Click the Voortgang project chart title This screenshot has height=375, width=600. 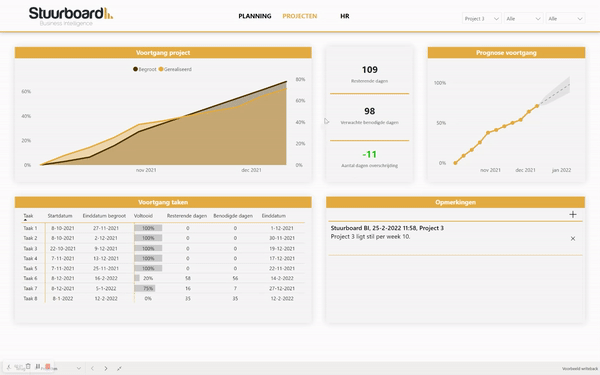pyautogui.click(x=163, y=53)
